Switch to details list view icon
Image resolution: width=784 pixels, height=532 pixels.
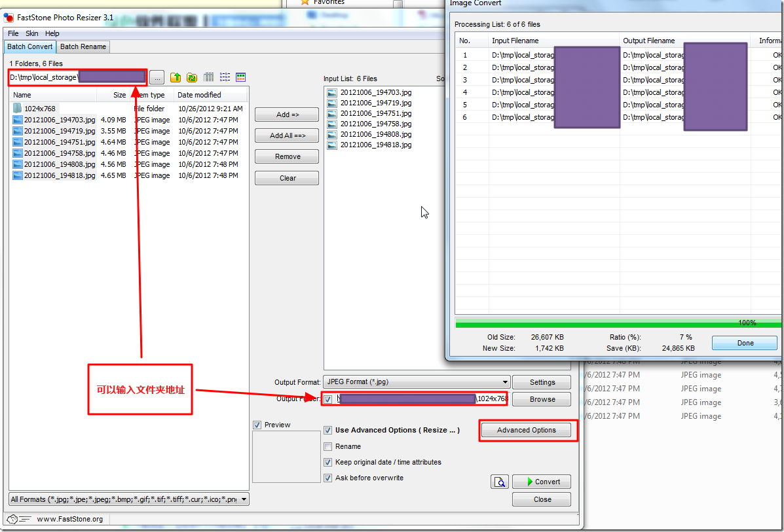(x=208, y=77)
